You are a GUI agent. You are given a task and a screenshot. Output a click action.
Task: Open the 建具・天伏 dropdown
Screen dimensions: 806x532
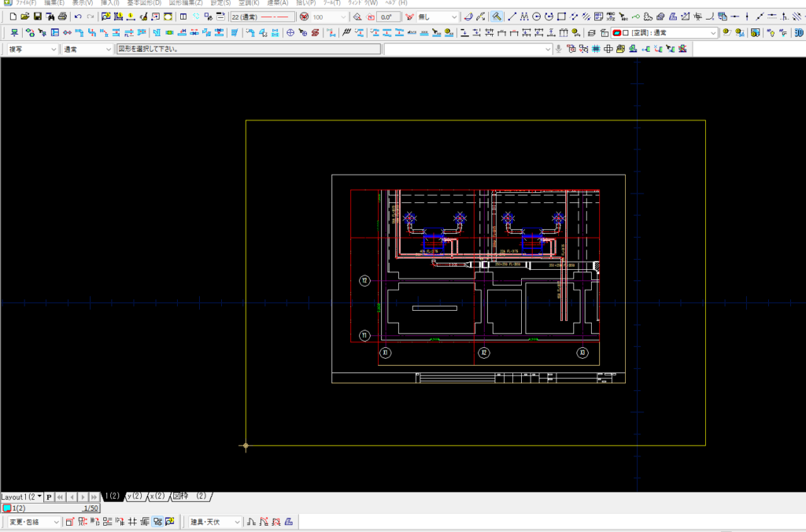click(213, 522)
